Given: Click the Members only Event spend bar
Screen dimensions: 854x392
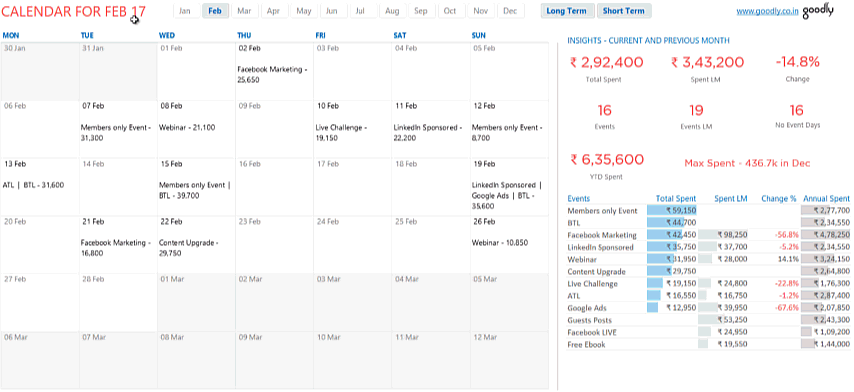Looking at the screenshot, I should click(x=672, y=211).
